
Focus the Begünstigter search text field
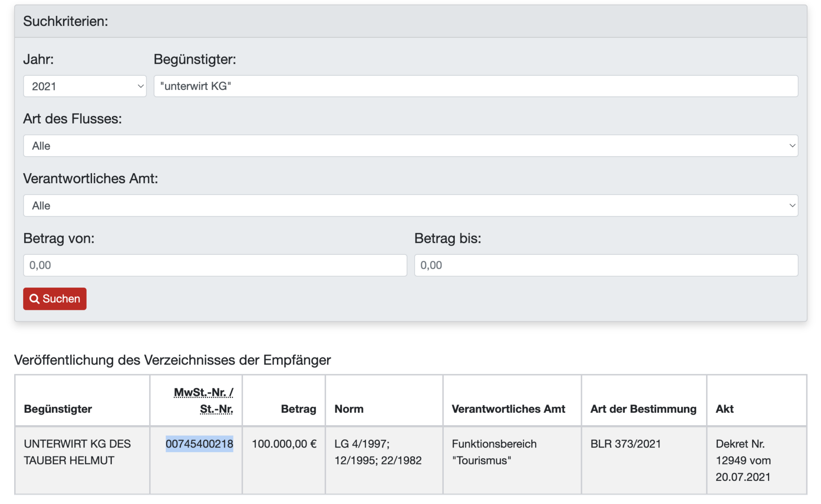476,86
